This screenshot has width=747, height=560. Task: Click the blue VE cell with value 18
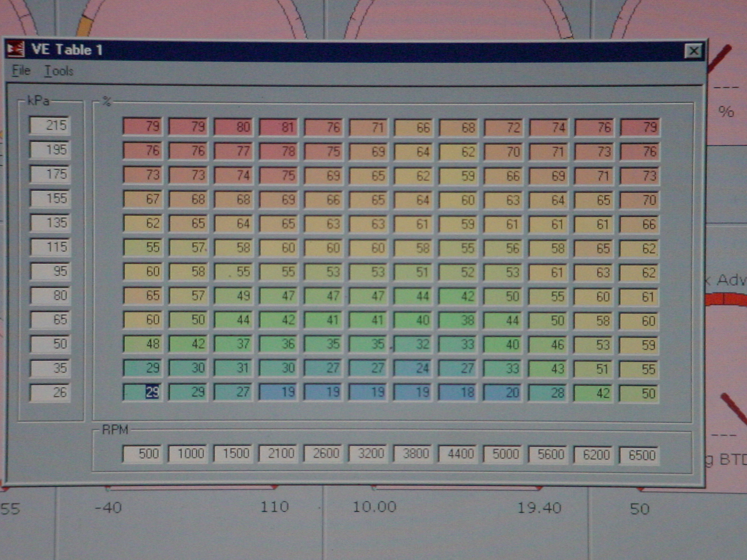tap(458, 392)
